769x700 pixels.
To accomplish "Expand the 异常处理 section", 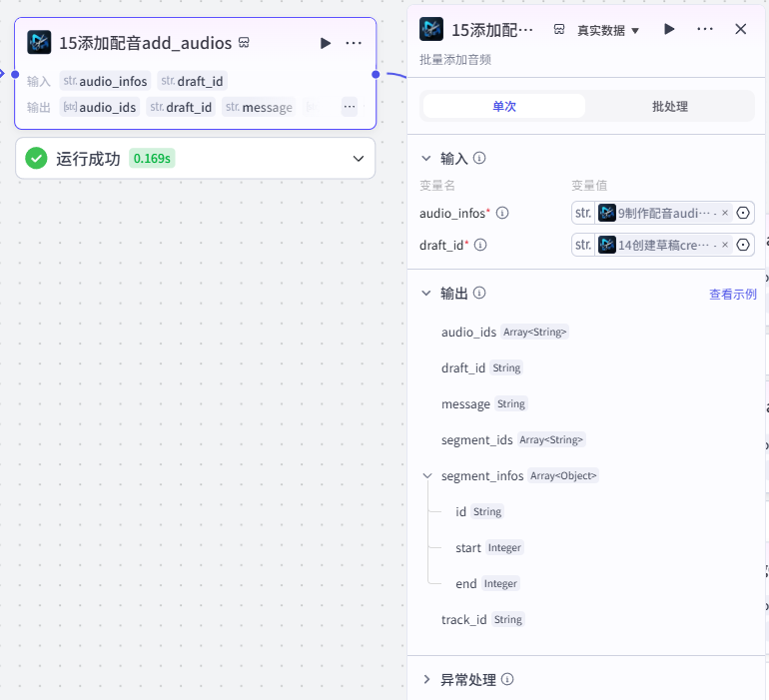I will pos(426,679).
